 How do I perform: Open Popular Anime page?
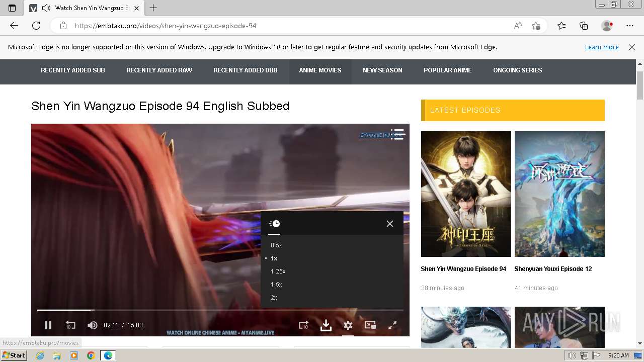(x=448, y=70)
